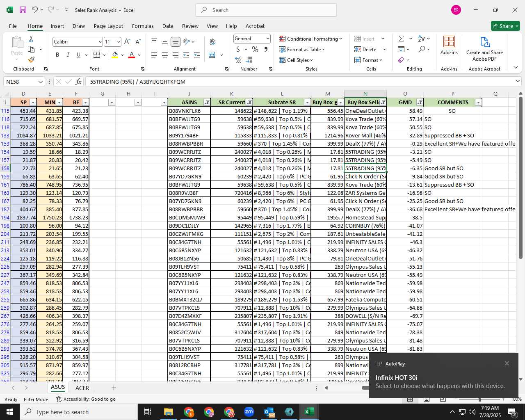Image resolution: width=525 pixels, height=420 pixels.
Task: Click Increase Decimal icon
Action: pos(238,60)
